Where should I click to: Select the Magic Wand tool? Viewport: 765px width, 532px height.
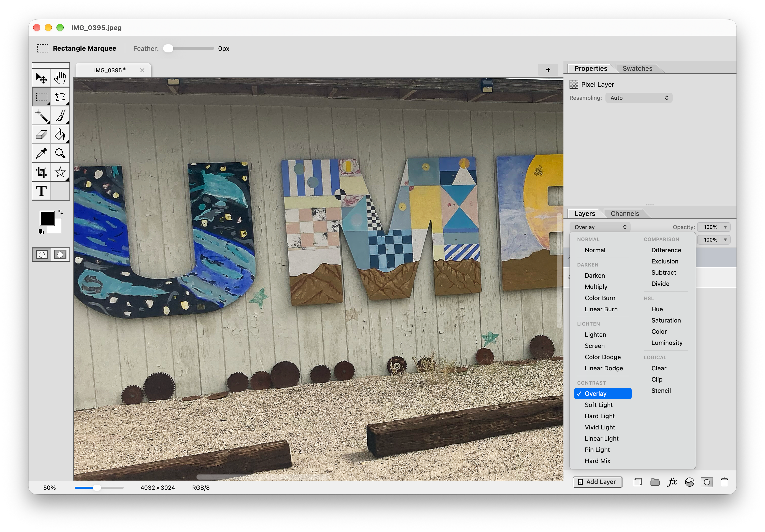click(41, 116)
